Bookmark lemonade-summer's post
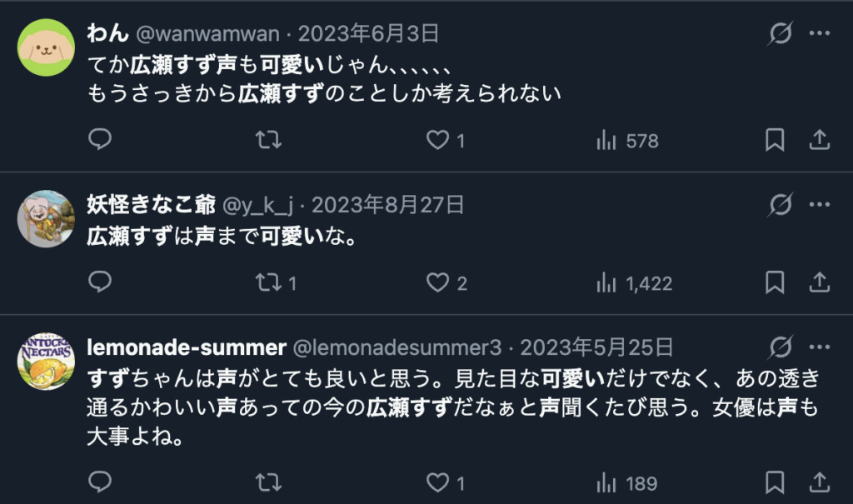This screenshot has height=504, width=853. (x=776, y=482)
